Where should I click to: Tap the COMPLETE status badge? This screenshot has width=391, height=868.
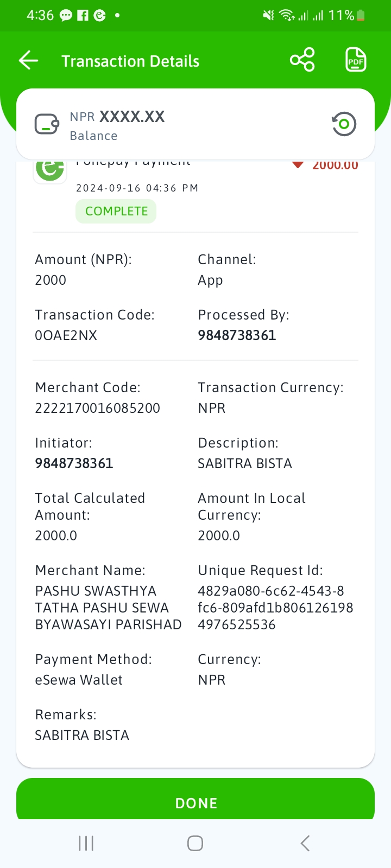point(116,211)
